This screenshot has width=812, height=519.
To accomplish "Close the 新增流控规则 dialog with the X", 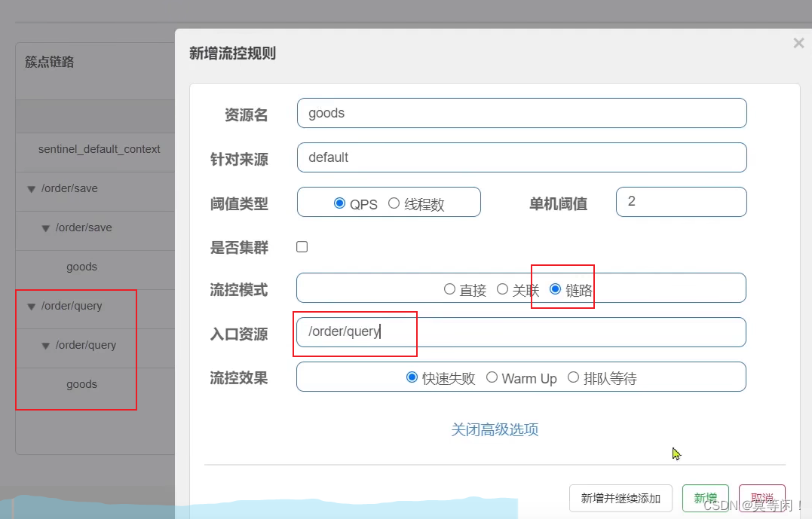I will tap(798, 43).
